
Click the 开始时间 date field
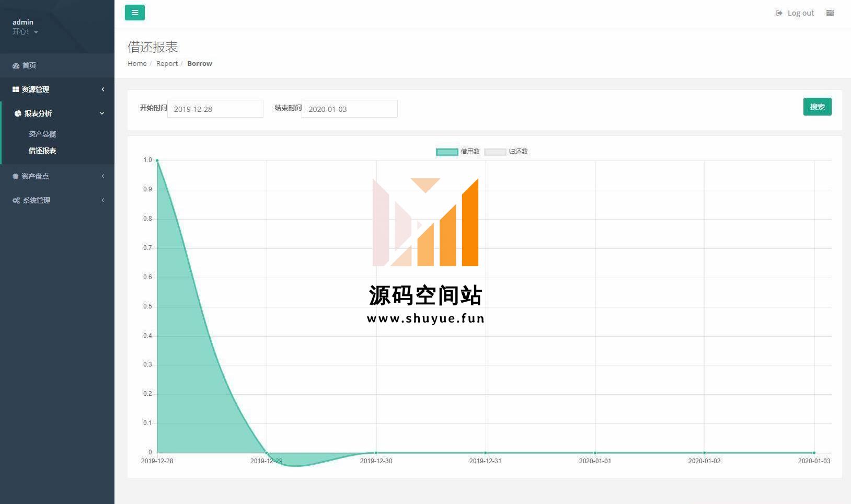tap(215, 109)
